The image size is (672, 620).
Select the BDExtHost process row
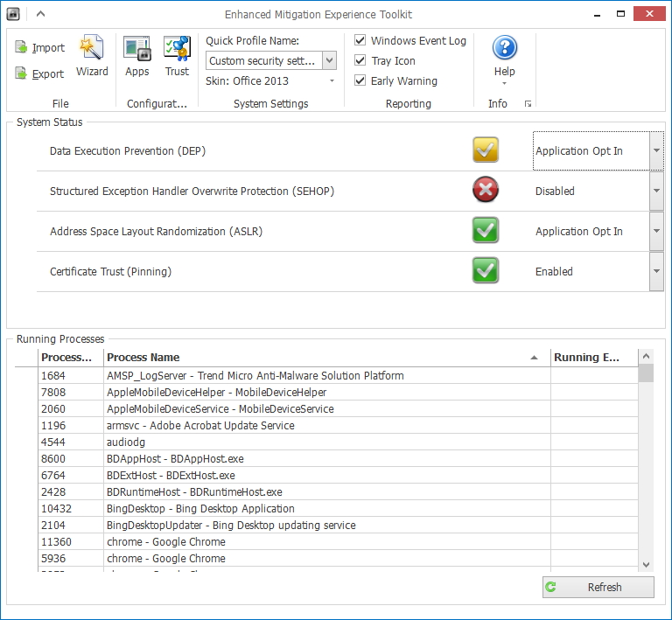pos(338,476)
